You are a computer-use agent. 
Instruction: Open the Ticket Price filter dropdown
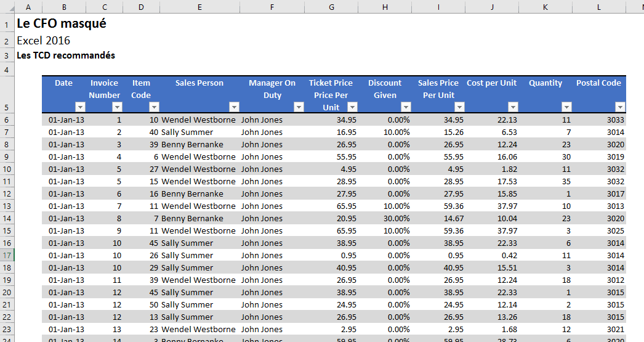352,107
